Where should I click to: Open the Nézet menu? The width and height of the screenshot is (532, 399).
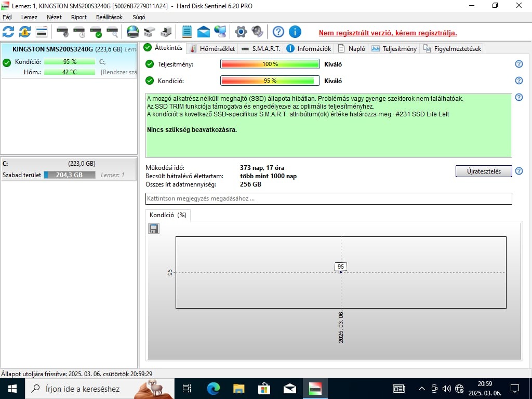click(x=54, y=17)
